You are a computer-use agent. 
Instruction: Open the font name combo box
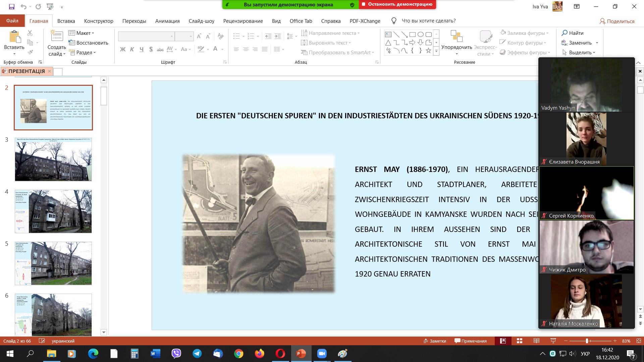pyautogui.click(x=146, y=36)
